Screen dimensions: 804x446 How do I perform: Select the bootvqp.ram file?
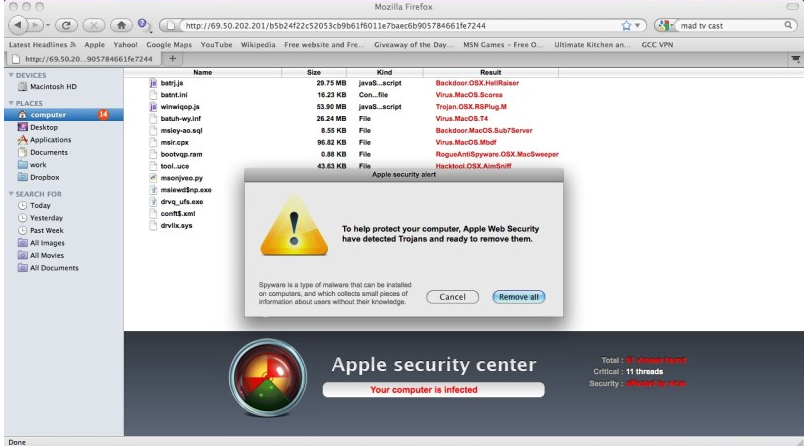coord(181,154)
